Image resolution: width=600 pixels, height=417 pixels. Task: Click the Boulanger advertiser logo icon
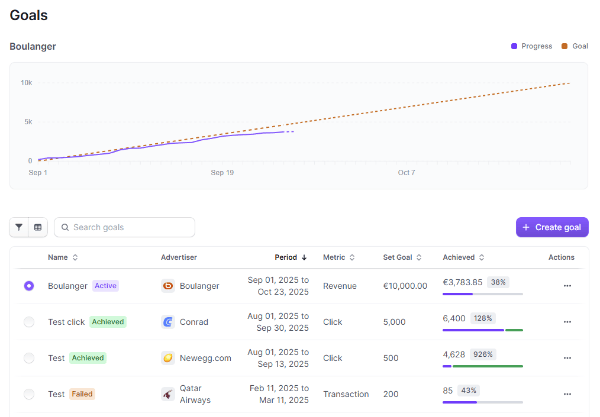tap(168, 285)
